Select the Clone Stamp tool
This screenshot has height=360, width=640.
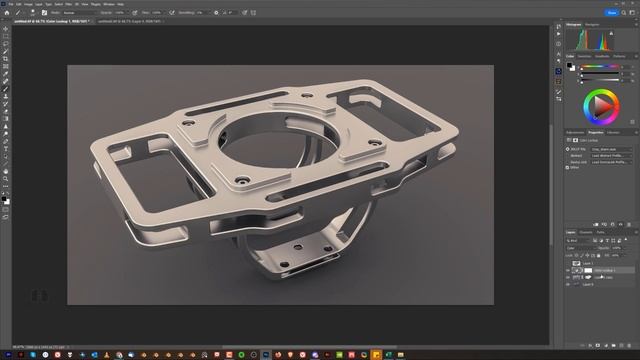pyautogui.click(x=5, y=96)
